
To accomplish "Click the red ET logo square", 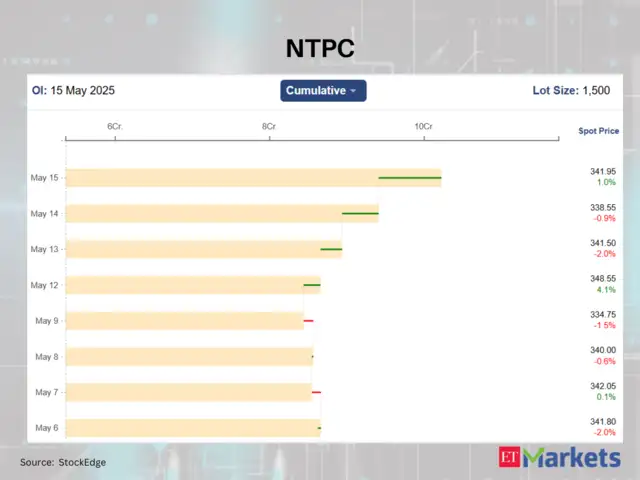I will tap(510, 458).
